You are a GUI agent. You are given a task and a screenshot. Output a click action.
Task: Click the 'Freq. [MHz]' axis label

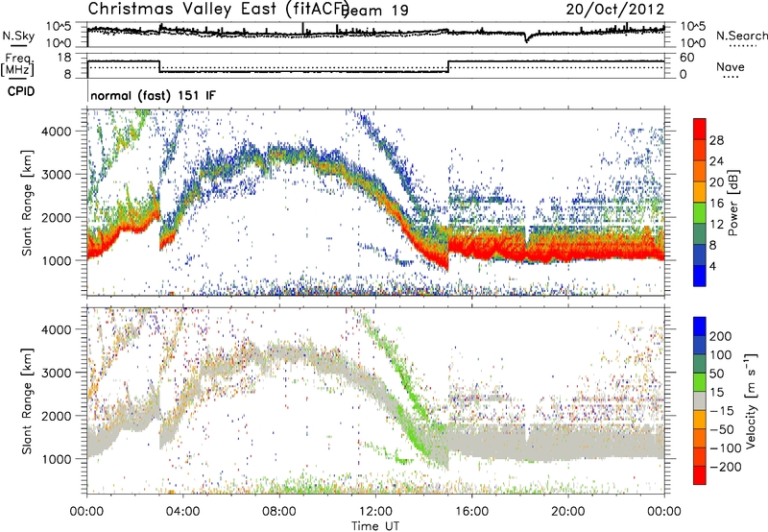[18, 64]
